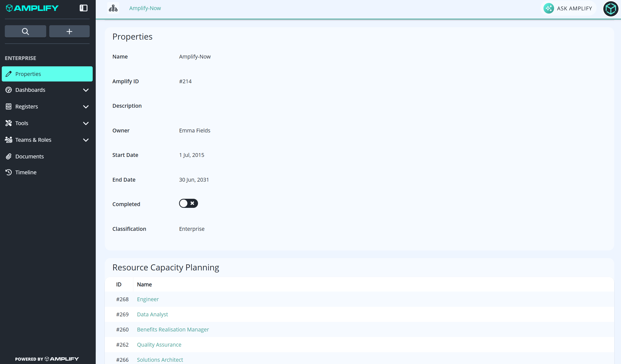Click the Timeline history icon
621x364 pixels.
[9, 172]
